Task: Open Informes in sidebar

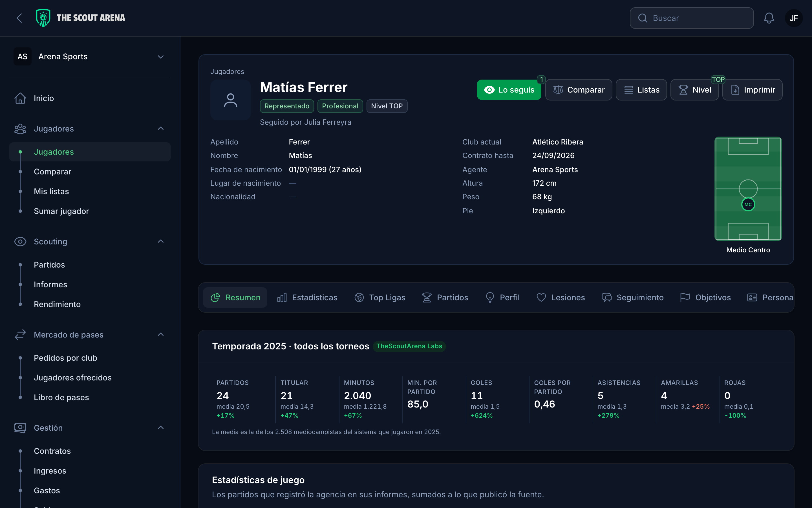Action: click(x=90, y=284)
